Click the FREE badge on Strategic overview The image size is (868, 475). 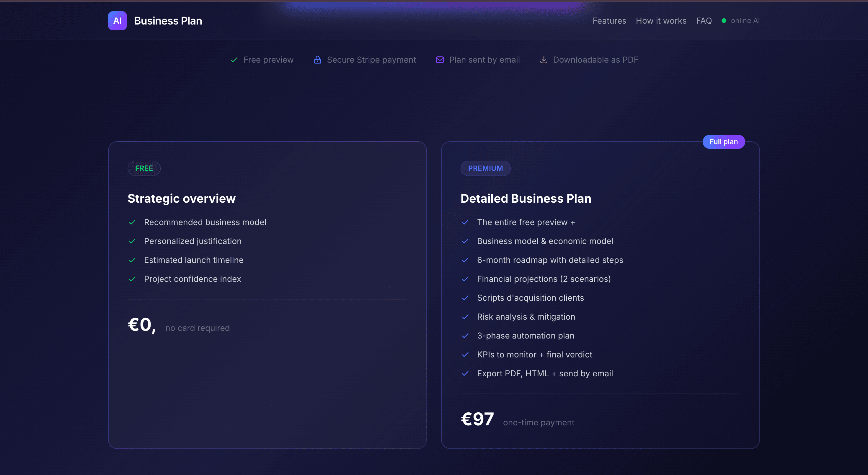[x=144, y=168]
